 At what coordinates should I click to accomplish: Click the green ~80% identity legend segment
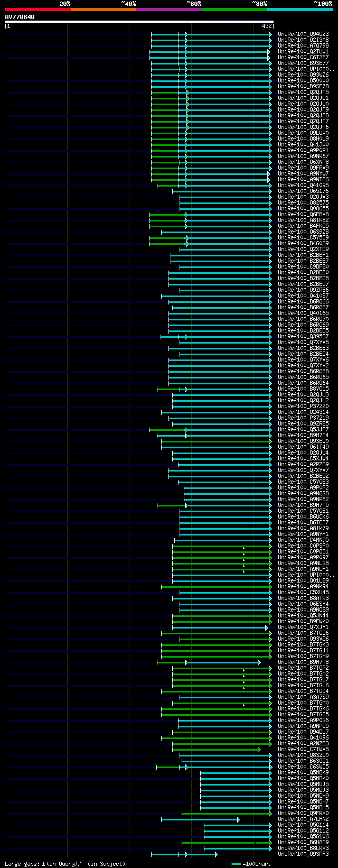point(234,9)
